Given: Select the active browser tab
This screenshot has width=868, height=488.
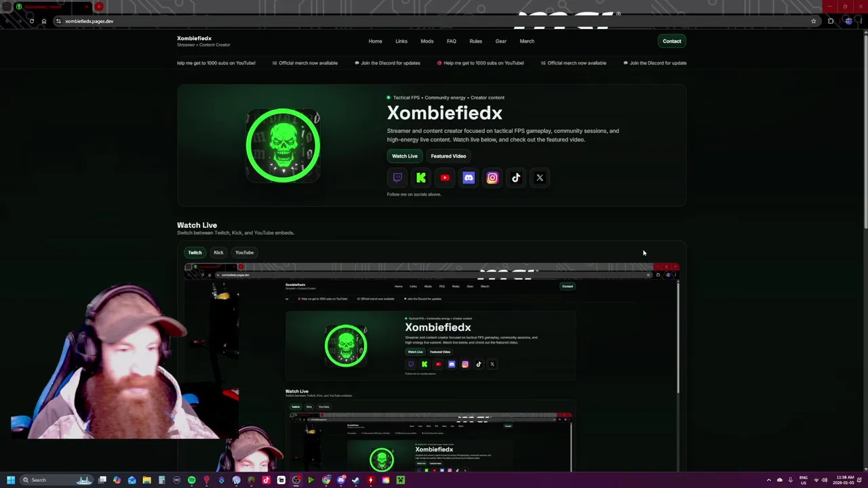Looking at the screenshot, I should pyautogui.click(x=52, y=7).
